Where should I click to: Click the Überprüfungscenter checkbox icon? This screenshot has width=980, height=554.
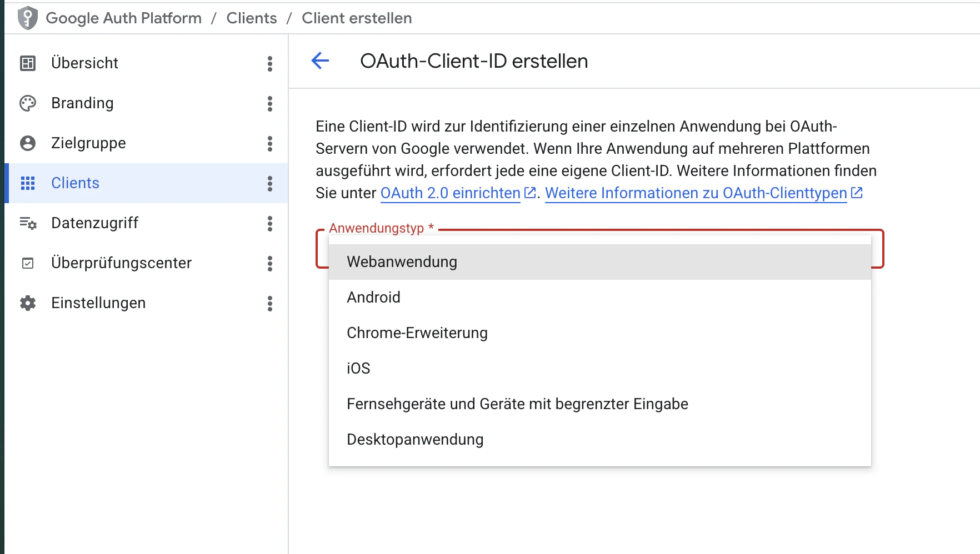28,263
